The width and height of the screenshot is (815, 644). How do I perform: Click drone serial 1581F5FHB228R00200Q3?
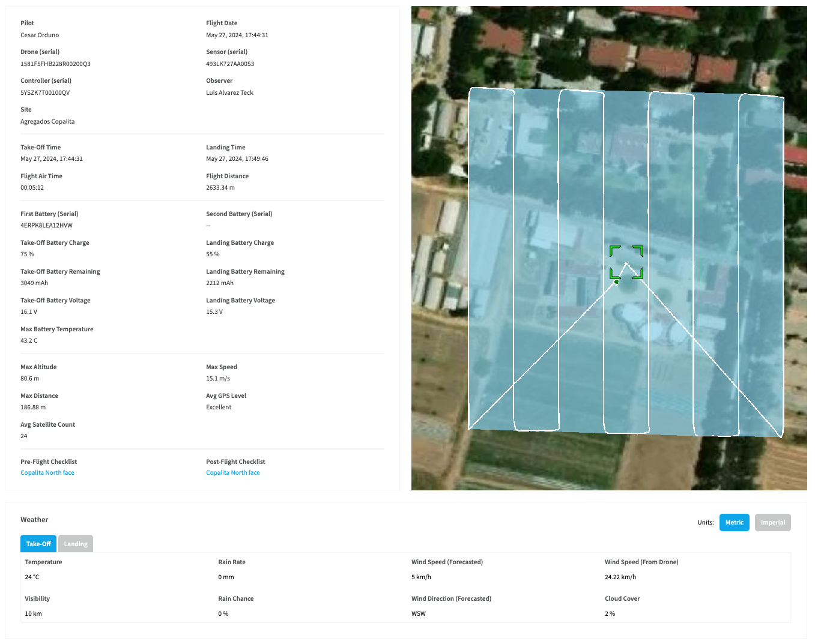pos(55,64)
